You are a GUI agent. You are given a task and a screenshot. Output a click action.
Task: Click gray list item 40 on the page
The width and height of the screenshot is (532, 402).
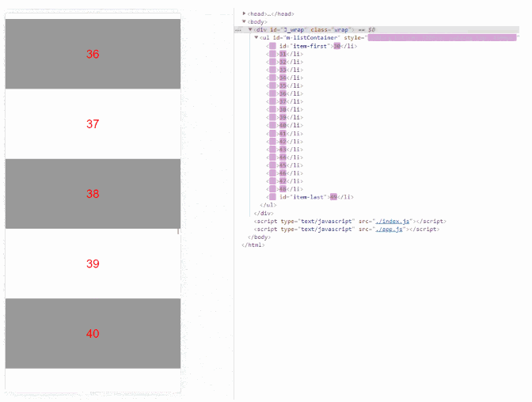(x=93, y=333)
